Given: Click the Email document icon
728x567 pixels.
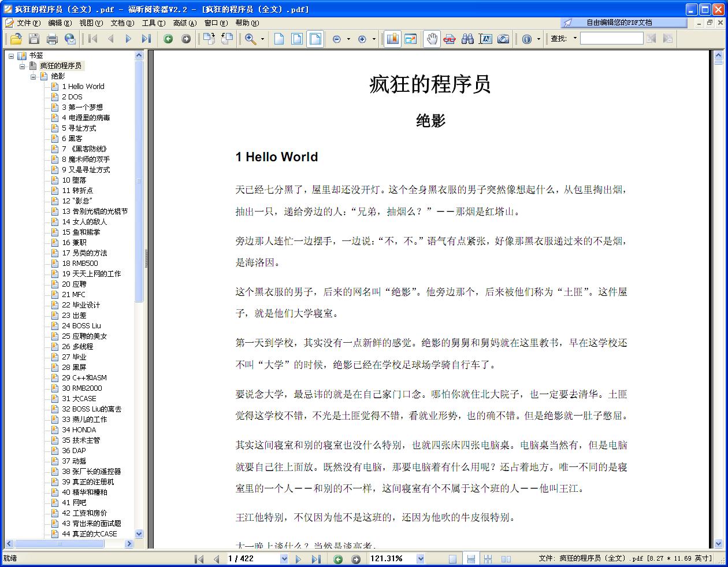Looking at the screenshot, I should 70,39.
